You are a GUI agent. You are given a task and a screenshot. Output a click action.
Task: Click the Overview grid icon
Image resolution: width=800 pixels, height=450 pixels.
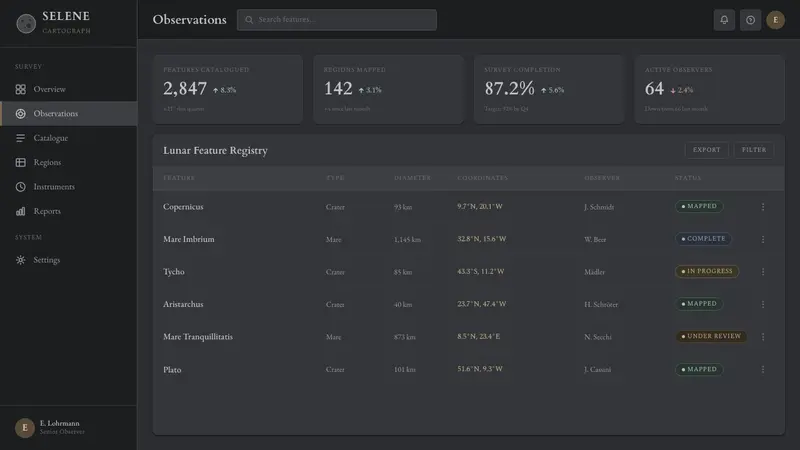pos(20,89)
